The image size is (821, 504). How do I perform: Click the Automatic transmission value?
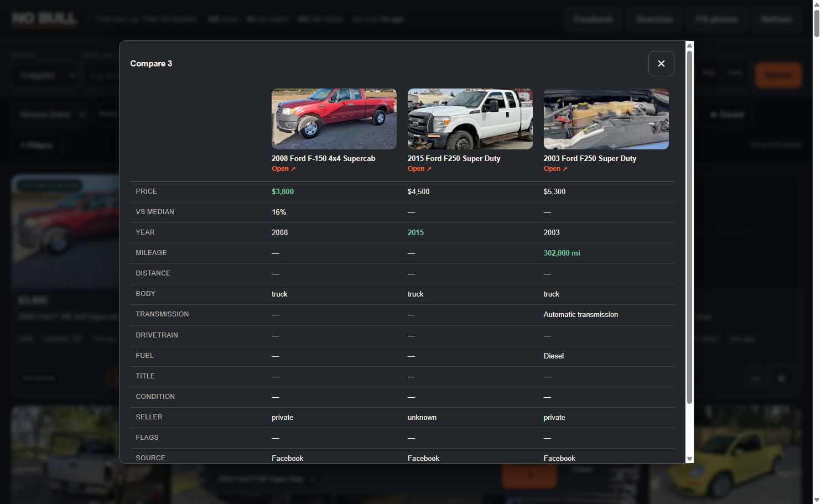(581, 314)
